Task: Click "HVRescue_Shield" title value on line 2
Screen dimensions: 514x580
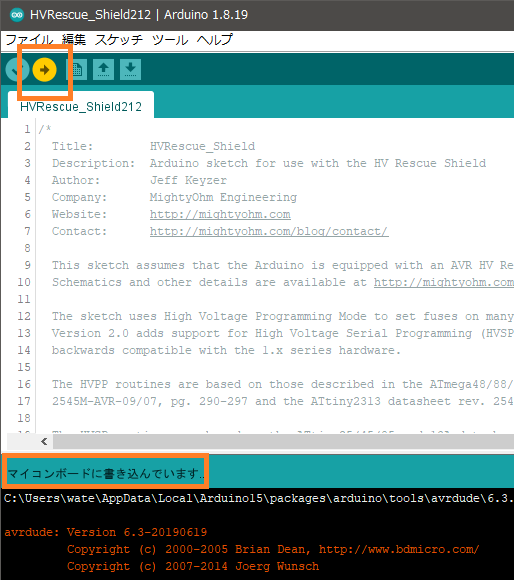Action: tap(202, 146)
